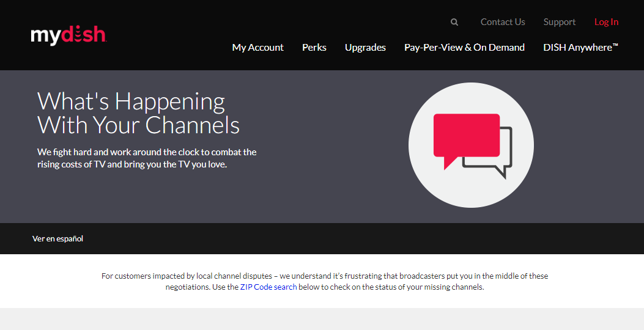The height and width of the screenshot is (330, 644).
Task: Click the red Log In link
Action: [x=606, y=22]
